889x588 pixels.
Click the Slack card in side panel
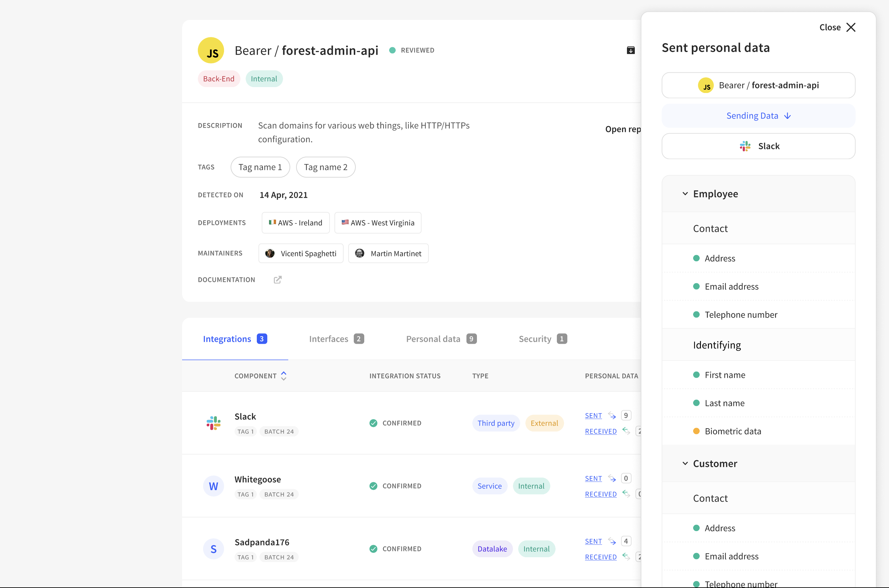758,146
